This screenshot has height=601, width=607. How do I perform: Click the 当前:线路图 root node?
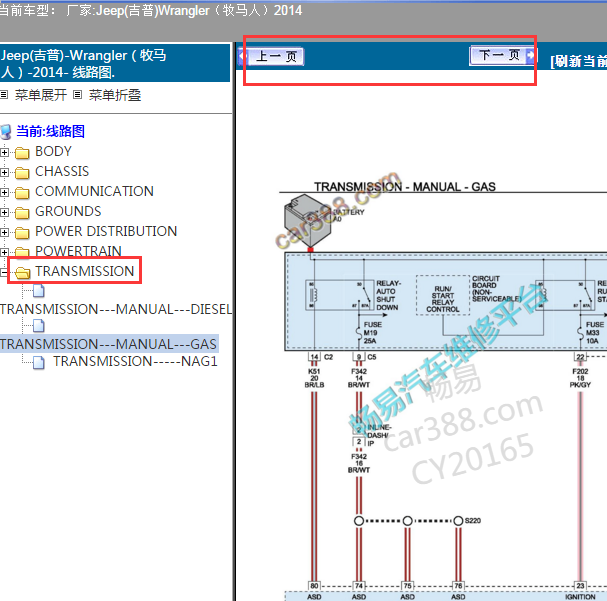click(x=50, y=131)
